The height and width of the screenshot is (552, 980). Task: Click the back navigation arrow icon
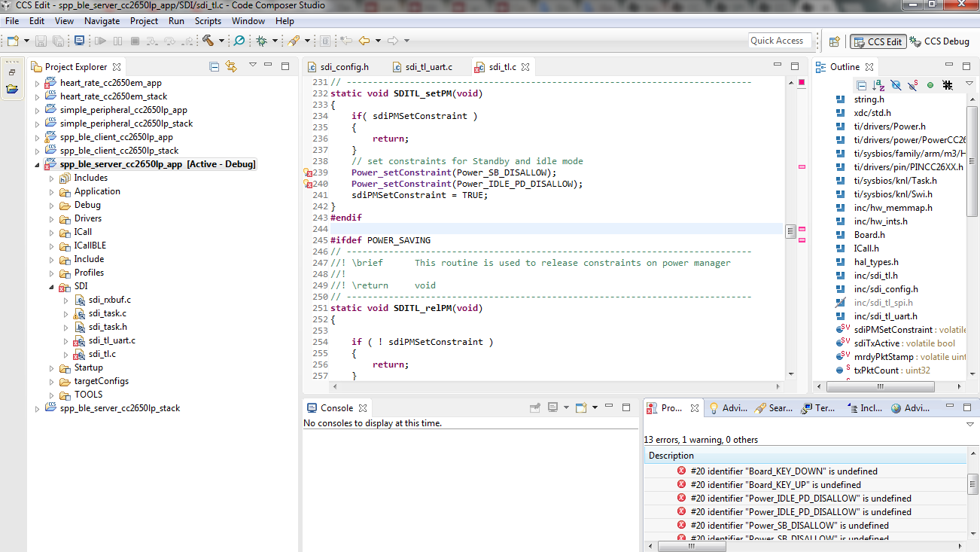coord(365,41)
